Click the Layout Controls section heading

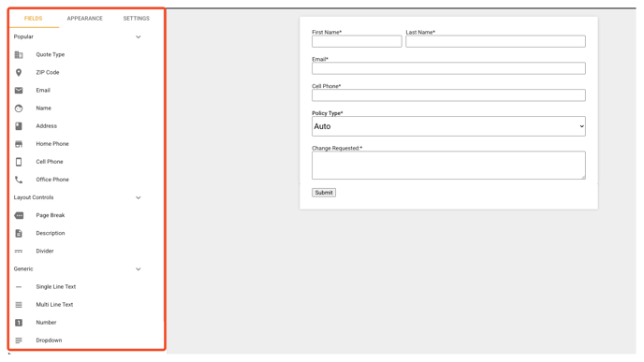34,197
